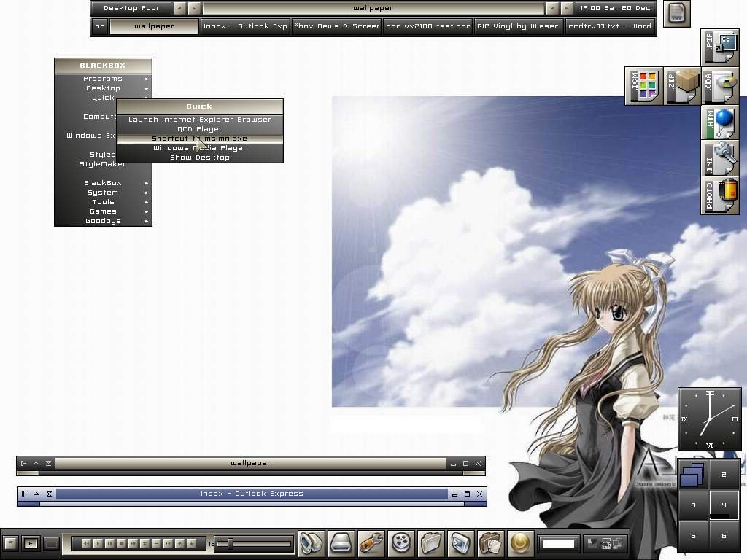
Task: Choose Windows Media Player menu entry
Action: [x=200, y=148]
